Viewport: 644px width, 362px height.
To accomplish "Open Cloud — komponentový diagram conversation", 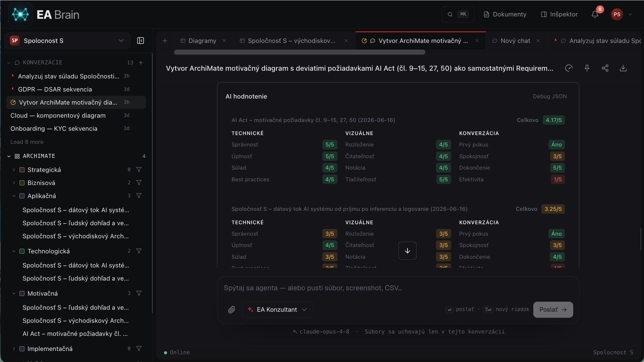I will pos(76,115).
